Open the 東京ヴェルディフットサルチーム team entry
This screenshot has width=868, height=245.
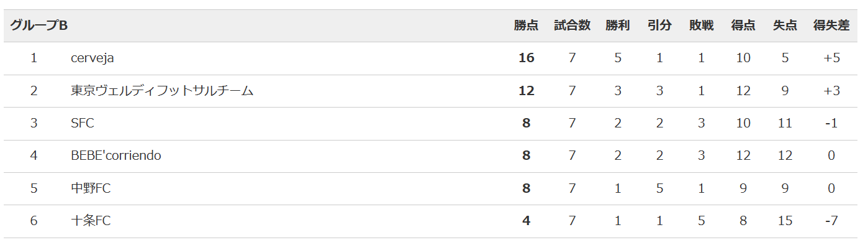tap(162, 91)
